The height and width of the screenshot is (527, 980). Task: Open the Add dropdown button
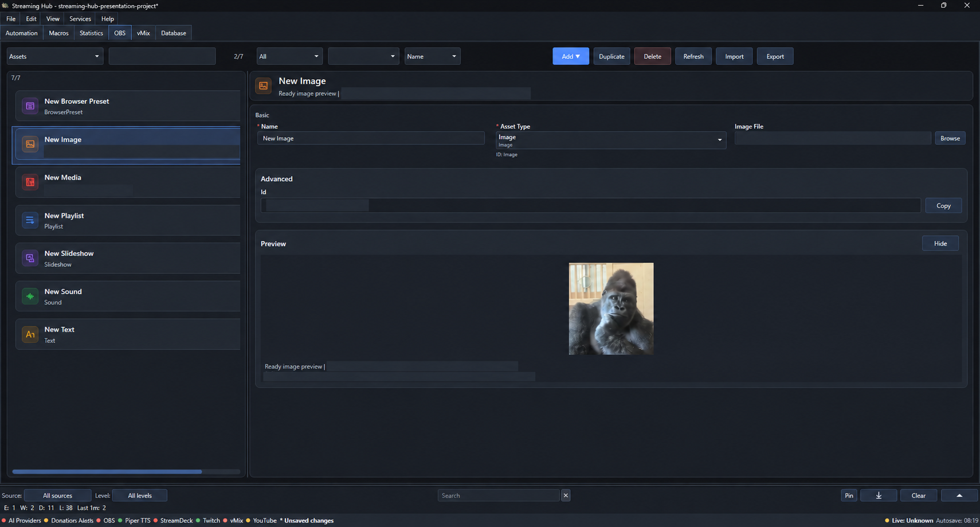[x=571, y=56]
